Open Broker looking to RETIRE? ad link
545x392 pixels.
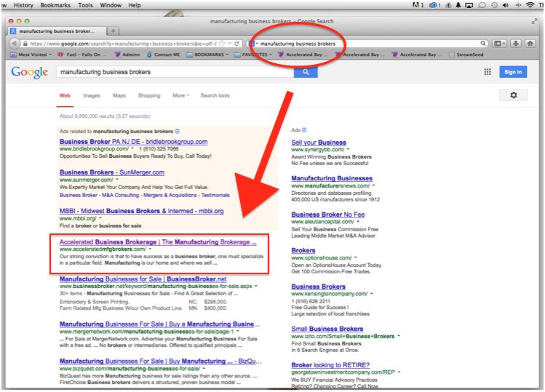[330, 365]
